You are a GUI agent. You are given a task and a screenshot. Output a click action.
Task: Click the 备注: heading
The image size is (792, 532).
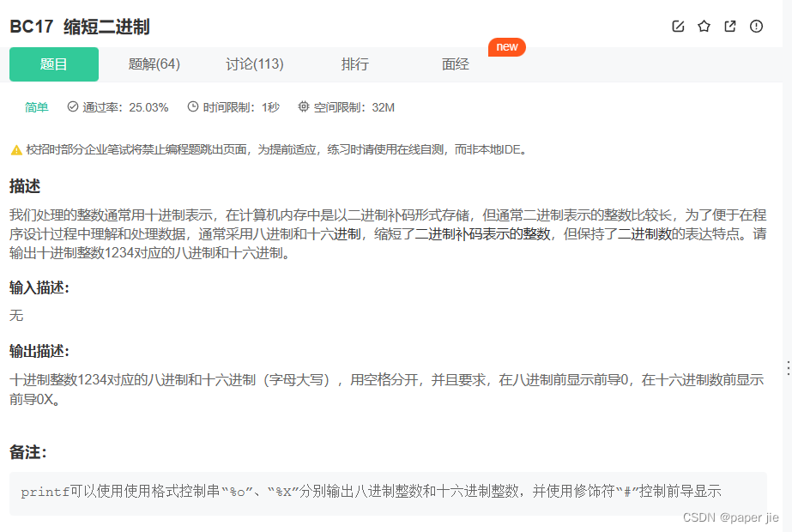click(27, 451)
